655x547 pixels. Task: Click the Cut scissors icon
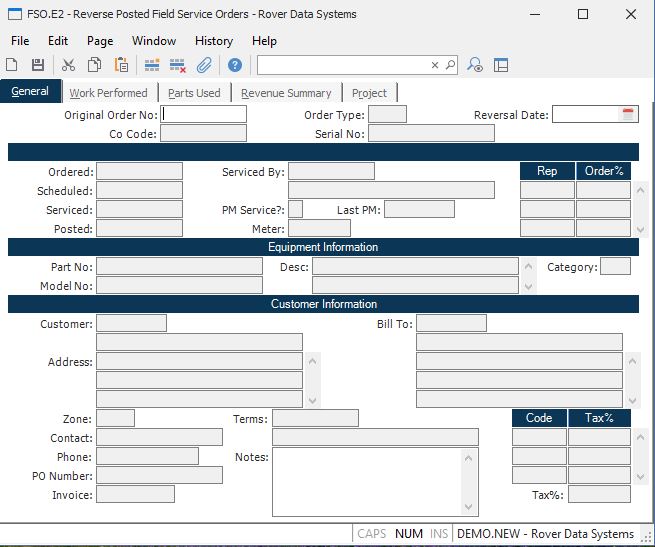click(68, 65)
